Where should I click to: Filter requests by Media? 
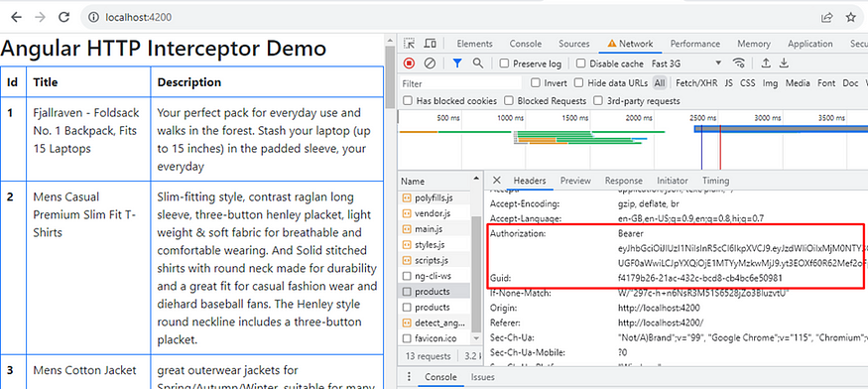[798, 83]
